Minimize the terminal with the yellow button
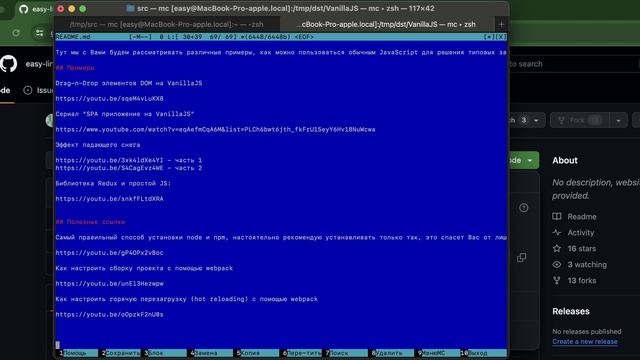Image resolution: width=640 pixels, height=360 pixels. (x=71, y=9)
